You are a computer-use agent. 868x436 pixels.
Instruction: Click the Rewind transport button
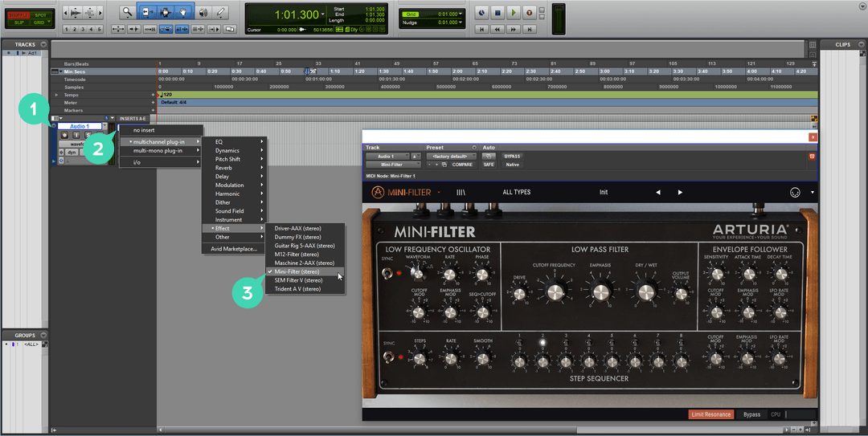[497, 29]
